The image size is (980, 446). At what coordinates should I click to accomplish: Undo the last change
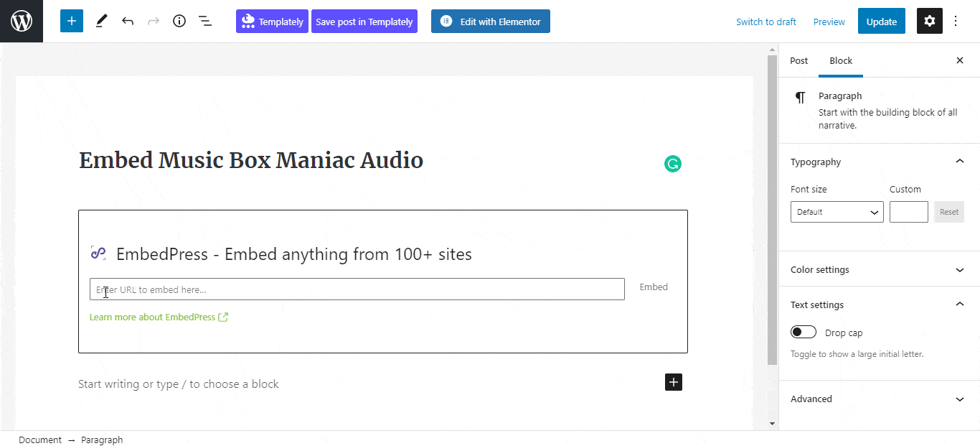[128, 21]
